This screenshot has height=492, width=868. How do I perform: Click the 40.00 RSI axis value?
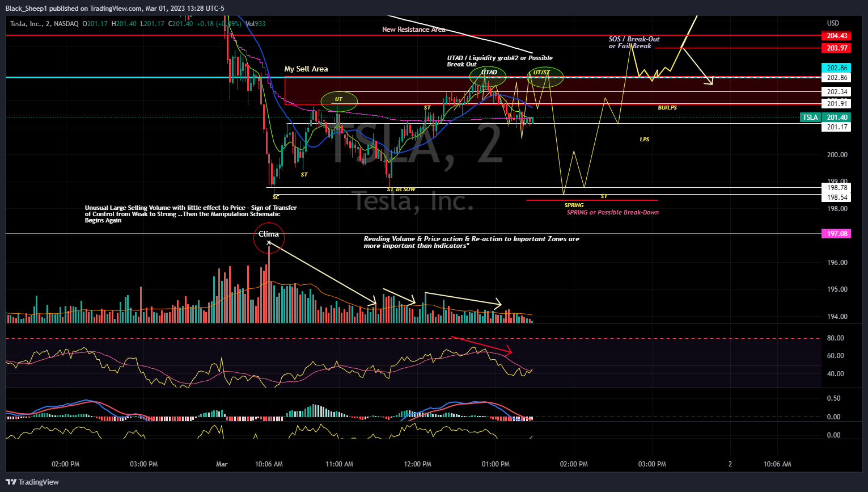click(836, 374)
